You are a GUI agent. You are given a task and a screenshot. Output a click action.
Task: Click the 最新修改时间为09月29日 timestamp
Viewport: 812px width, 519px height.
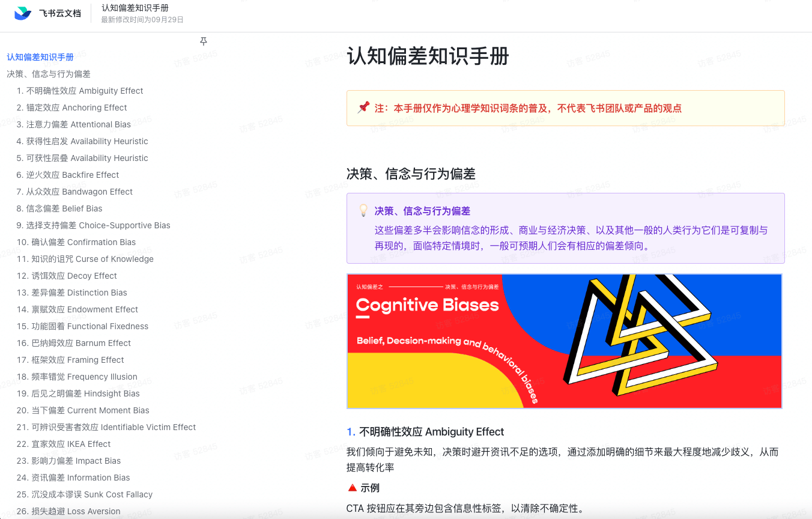coord(142,20)
